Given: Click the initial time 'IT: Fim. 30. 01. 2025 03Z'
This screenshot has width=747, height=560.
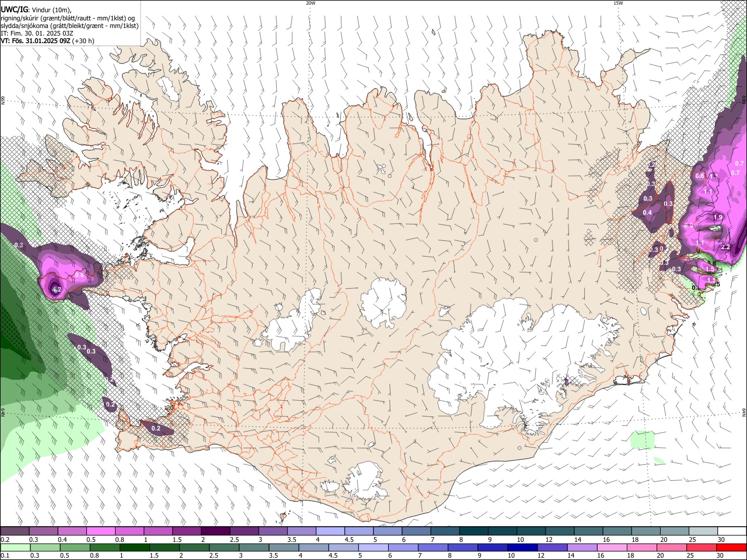Looking at the screenshot, I should tap(37, 33).
